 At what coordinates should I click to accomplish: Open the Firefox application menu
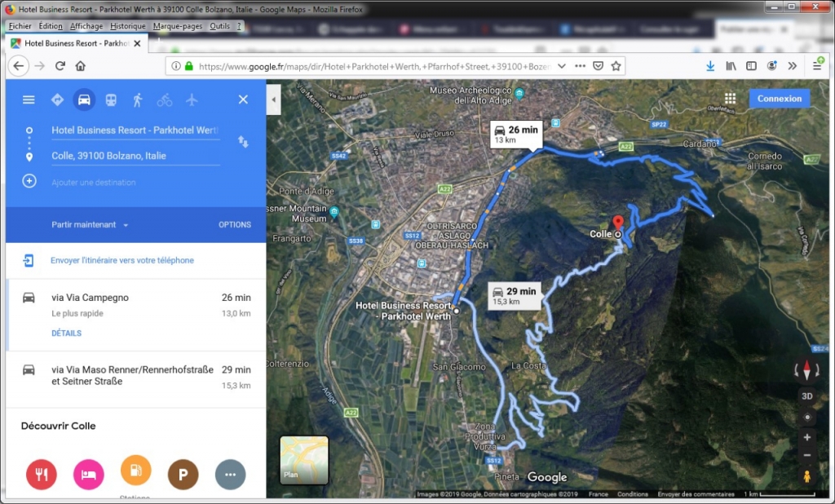(x=817, y=65)
